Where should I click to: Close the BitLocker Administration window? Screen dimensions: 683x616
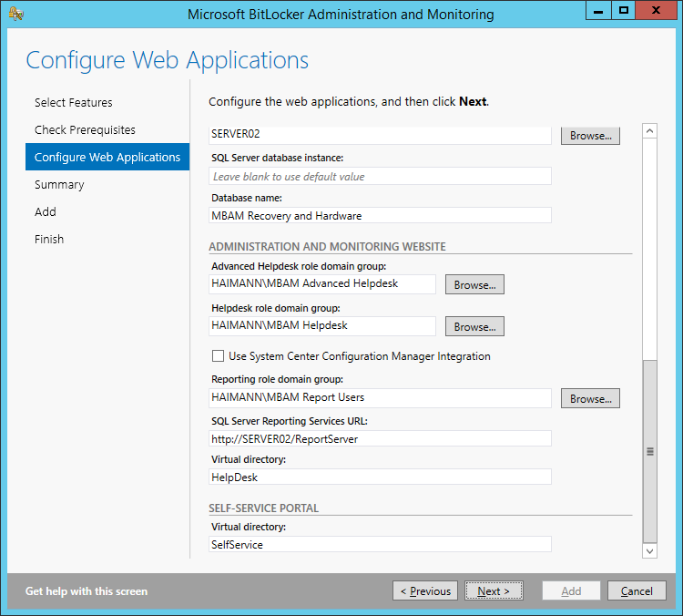pyautogui.click(x=656, y=10)
